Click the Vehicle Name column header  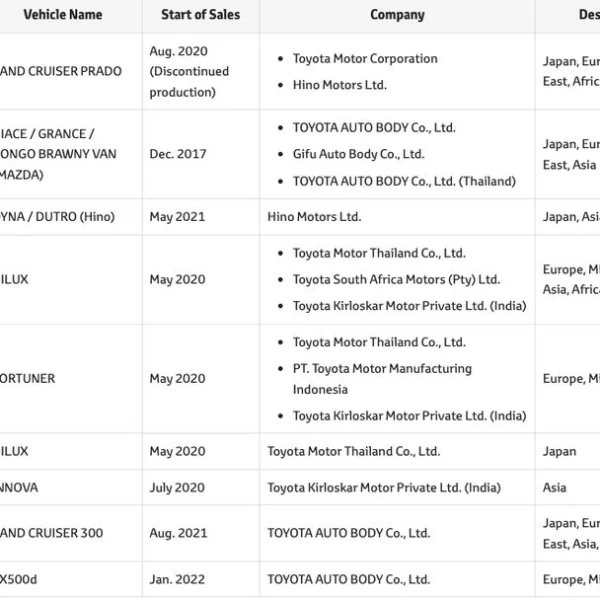click(x=63, y=15)
